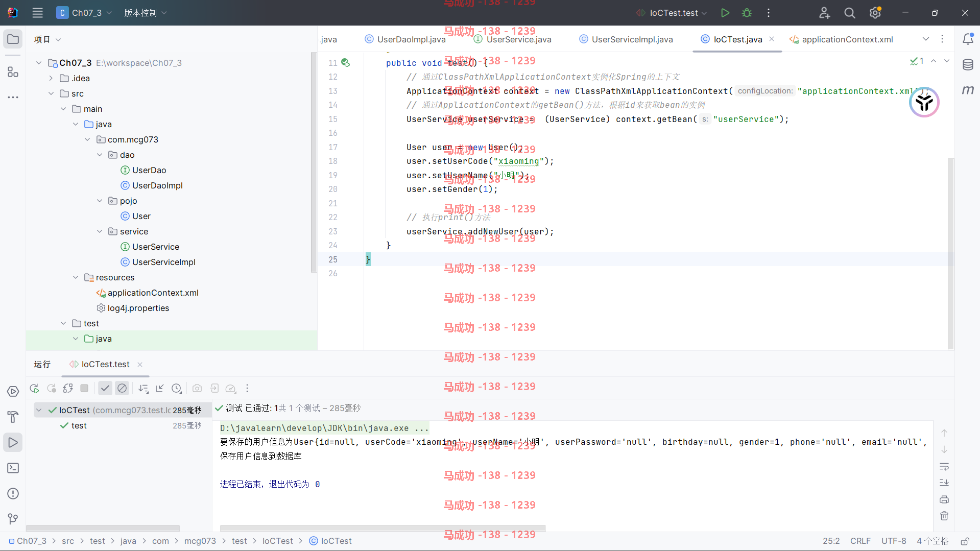The image size is (980, 551).
Task: Clear console with trash icon
Action: tap(944, 516)
